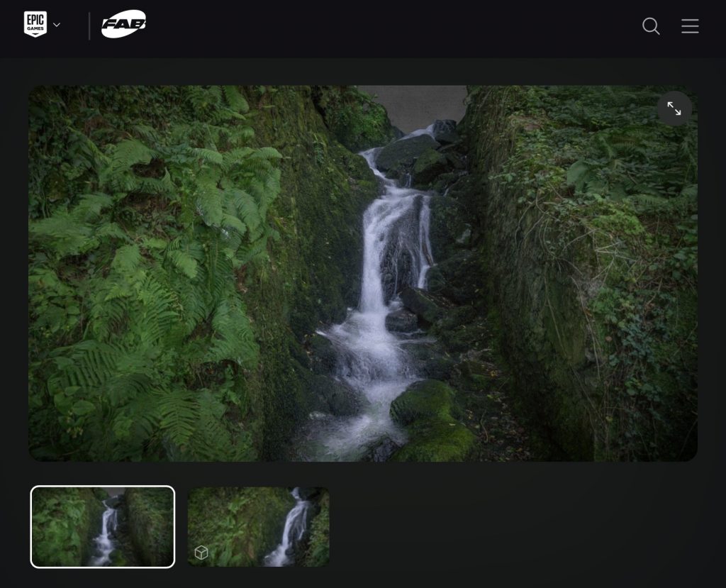Click the diagonal arrows fullscreen button
Viewport: 726px width, 588px height.
point(674,109)
